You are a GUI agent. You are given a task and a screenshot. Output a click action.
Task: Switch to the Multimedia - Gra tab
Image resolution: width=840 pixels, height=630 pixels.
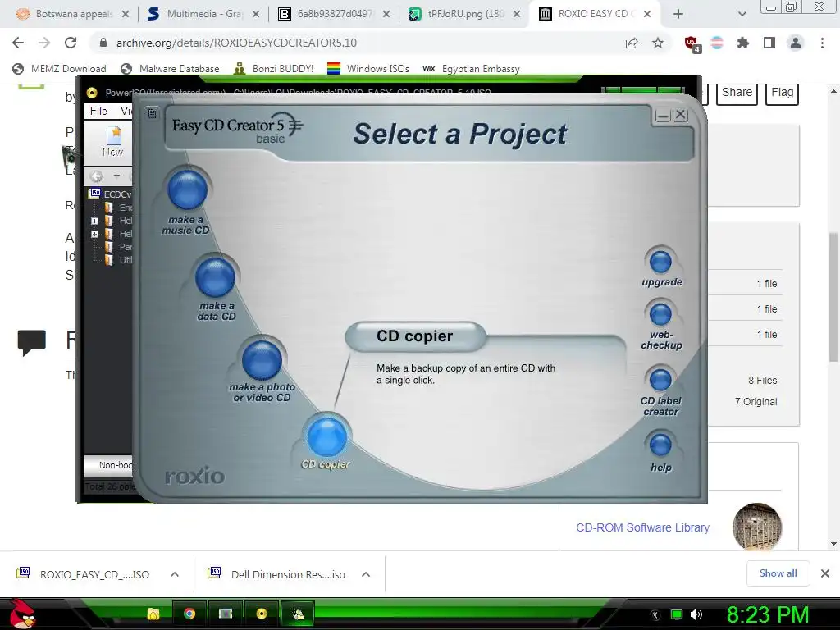195,14
